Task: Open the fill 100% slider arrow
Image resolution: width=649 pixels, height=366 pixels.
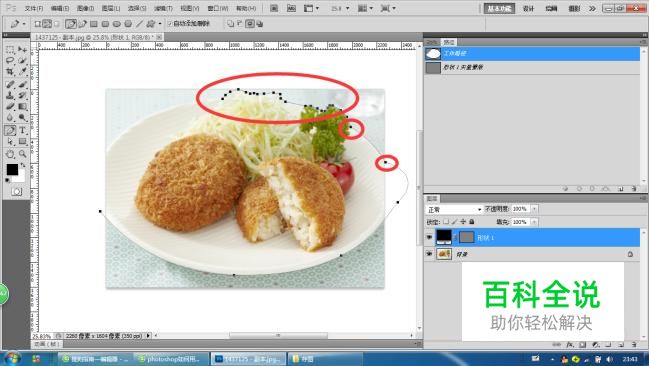Action: [534, 222]
